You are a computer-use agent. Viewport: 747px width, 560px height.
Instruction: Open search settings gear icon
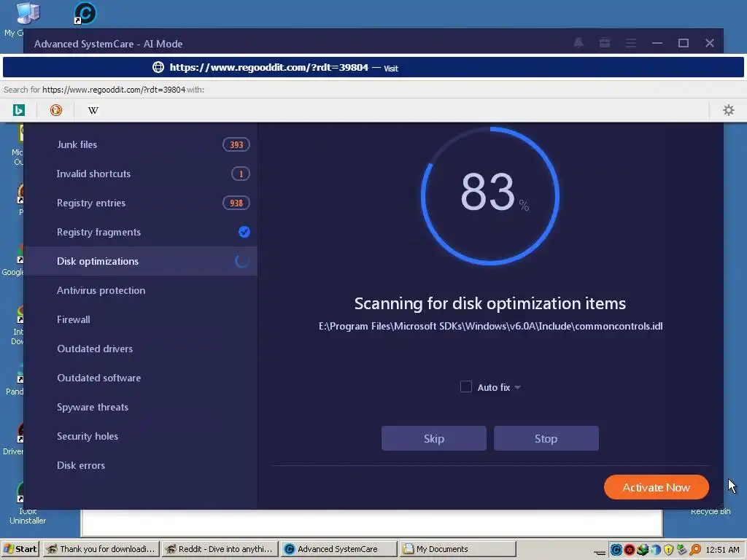tap(729, 110)
